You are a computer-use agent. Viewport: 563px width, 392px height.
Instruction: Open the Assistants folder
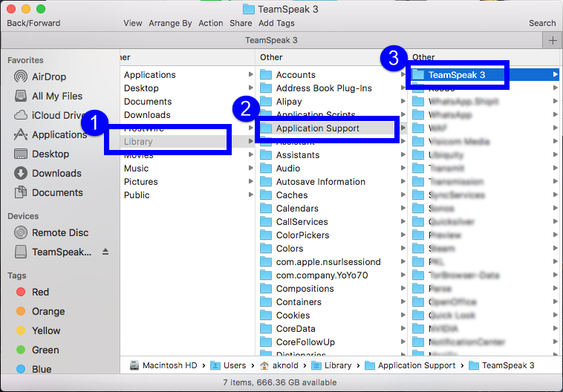coord(331,155)
